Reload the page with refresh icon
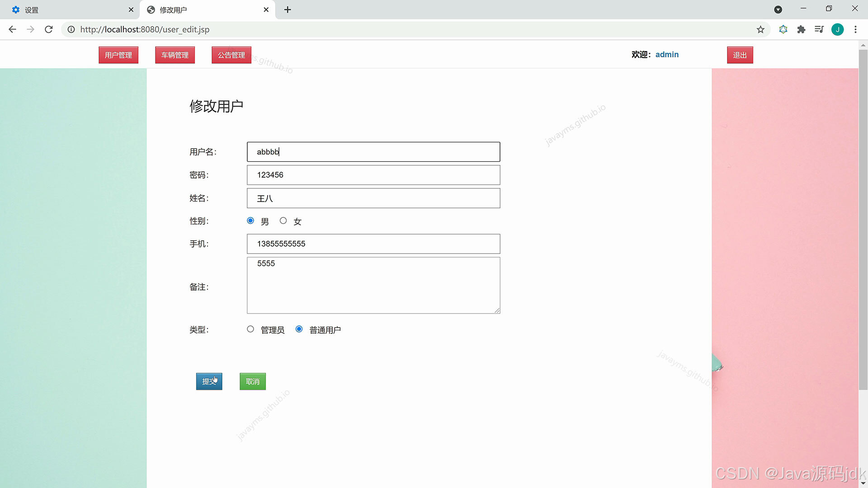 pos(49,29)
